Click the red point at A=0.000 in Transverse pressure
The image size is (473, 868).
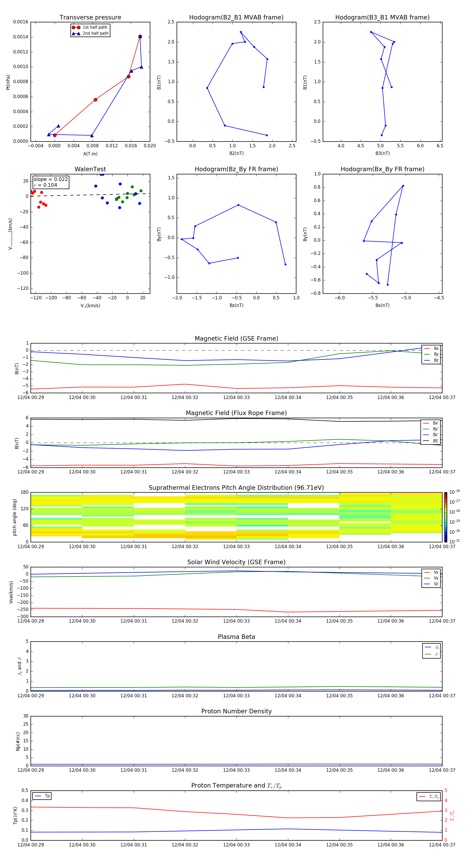pos(55,135)
